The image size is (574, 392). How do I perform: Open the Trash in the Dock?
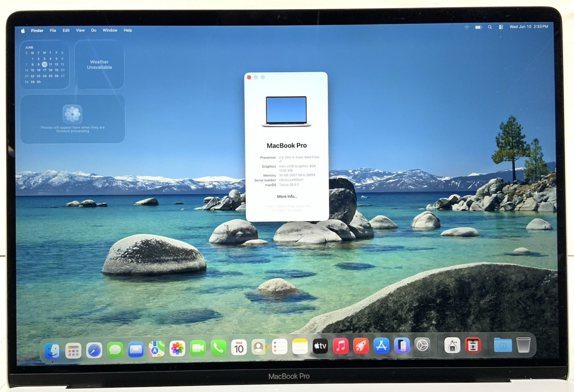coord(523,345)
